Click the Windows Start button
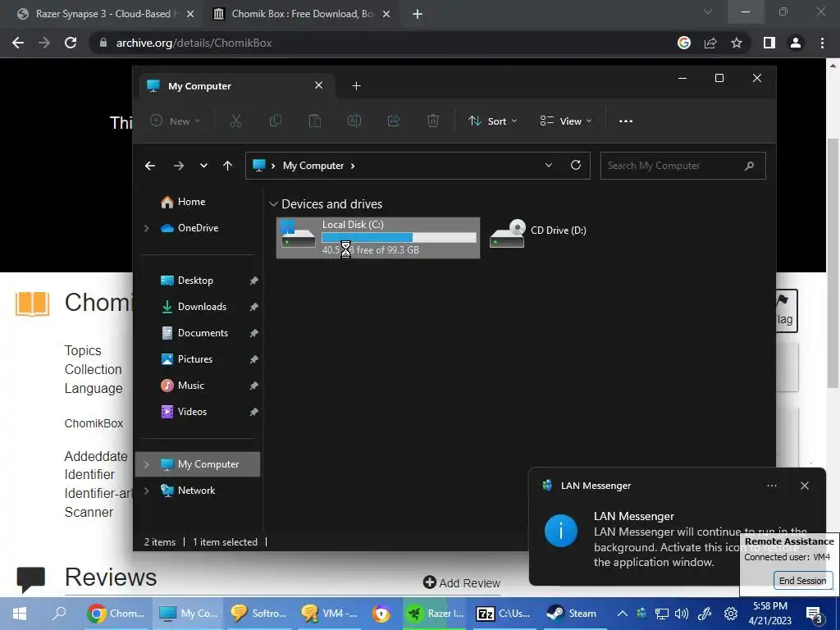Image resolution: width=840 pixels, height=630 pixels. [20, 614]
